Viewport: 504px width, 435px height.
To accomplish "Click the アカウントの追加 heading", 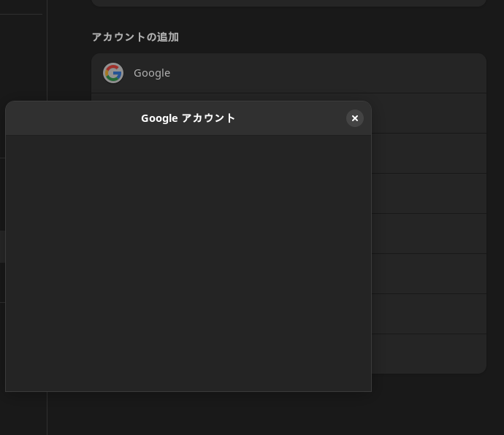I will [135, 37].
